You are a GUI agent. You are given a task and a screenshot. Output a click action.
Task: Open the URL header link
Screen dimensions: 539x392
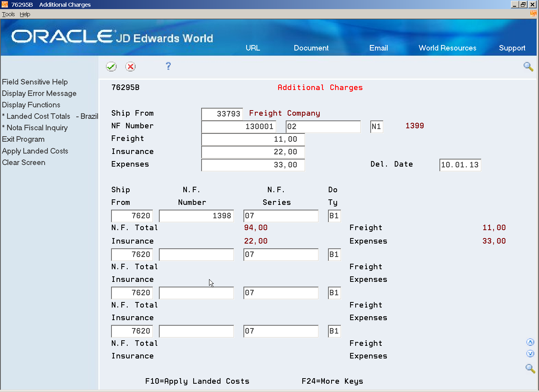click(x=253, y=48)
